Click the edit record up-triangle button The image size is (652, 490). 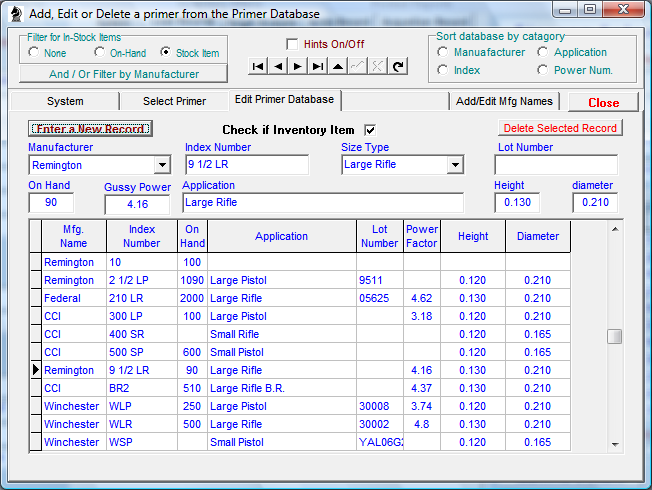pyautogui.click(x=338, y=66)
